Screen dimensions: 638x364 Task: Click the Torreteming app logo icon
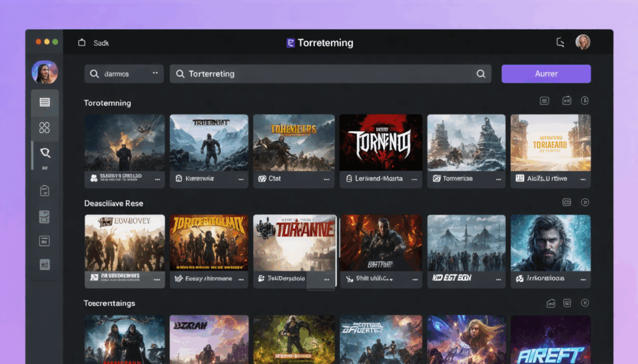coord(290,43)
